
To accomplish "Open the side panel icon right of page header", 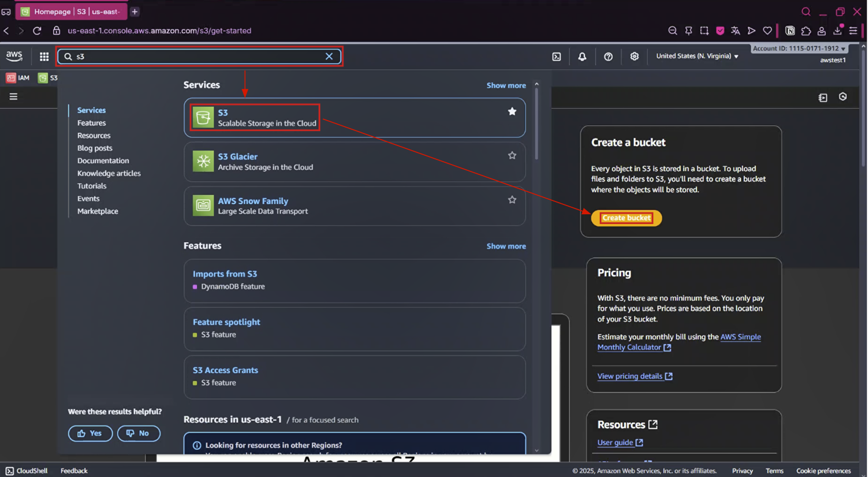I will click(x=823, y=98).
